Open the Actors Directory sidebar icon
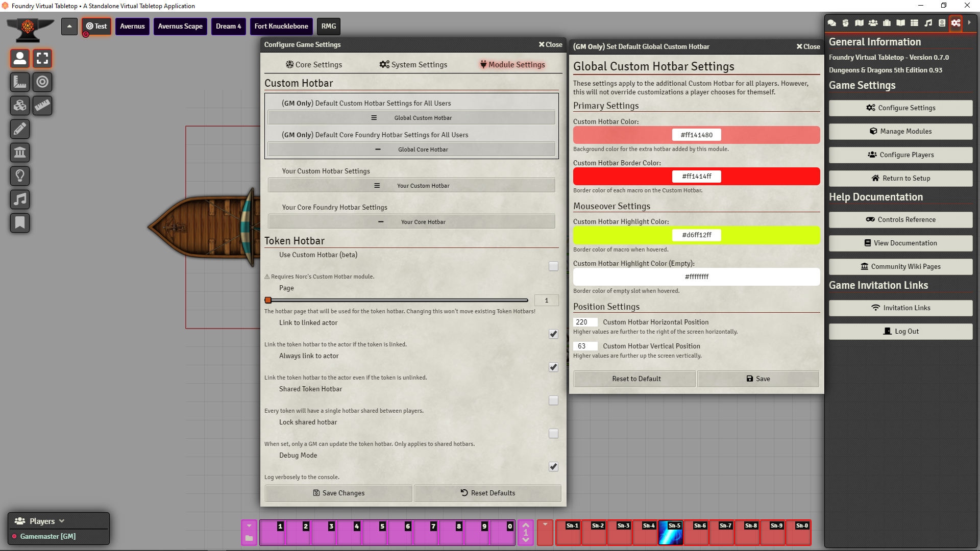Screen dimensions: 980x551 [873, 23]
